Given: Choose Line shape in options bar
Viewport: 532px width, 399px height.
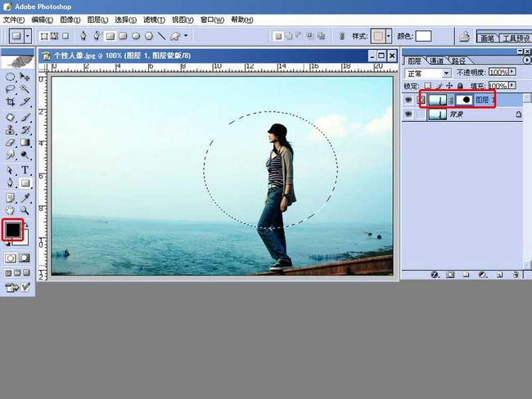Looking at the screenshot, I should pyautogui.click(x=161, y=36).
